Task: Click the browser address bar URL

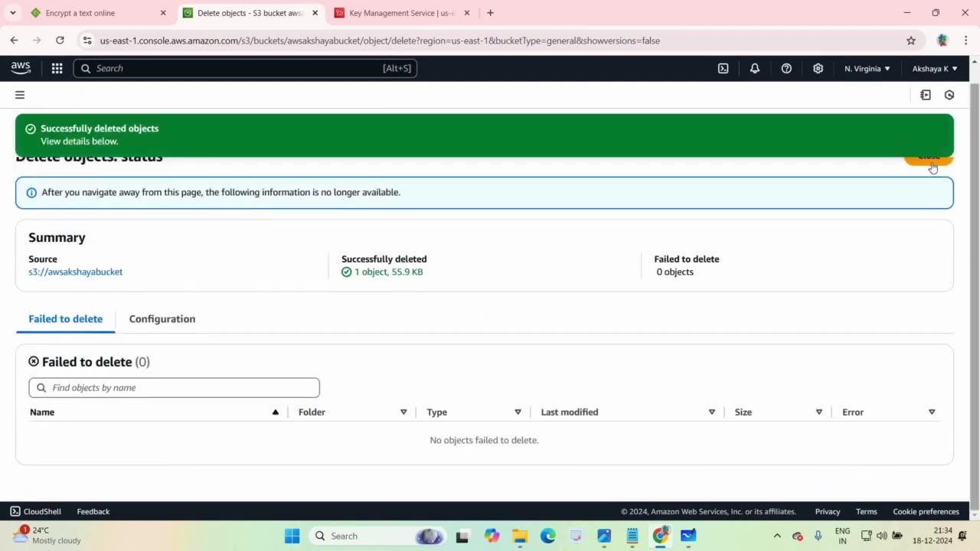Action: click(x=380, y=41)
